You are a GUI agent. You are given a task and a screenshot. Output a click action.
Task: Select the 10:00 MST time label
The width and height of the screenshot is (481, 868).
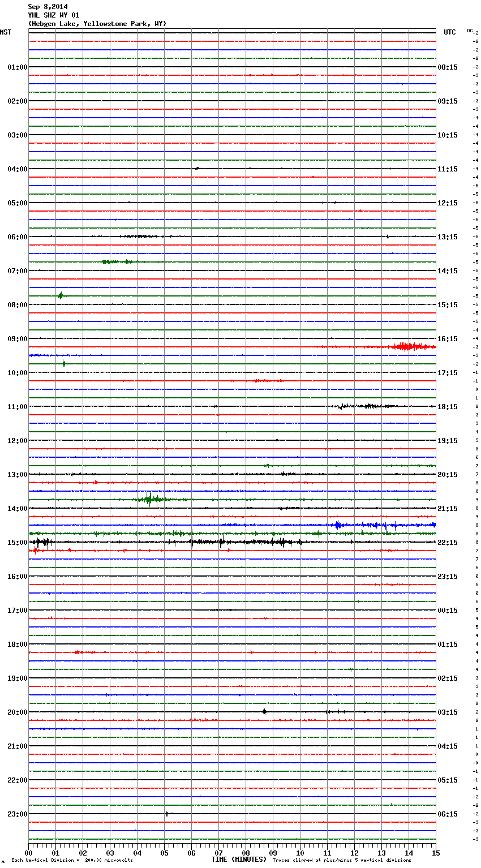17,373
